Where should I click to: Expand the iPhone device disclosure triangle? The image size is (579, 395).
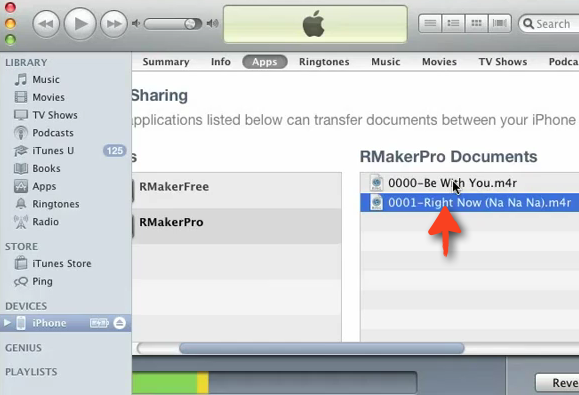tap(7, 323)
